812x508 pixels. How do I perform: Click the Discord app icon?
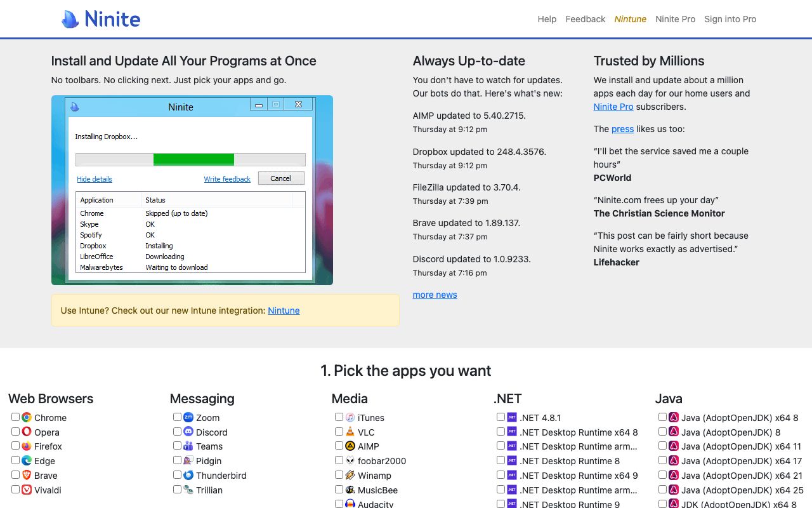coord(188,432)
